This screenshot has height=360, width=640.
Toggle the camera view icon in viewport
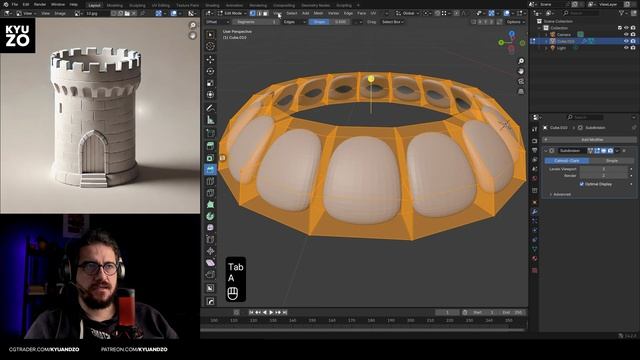tap(521, 81)
